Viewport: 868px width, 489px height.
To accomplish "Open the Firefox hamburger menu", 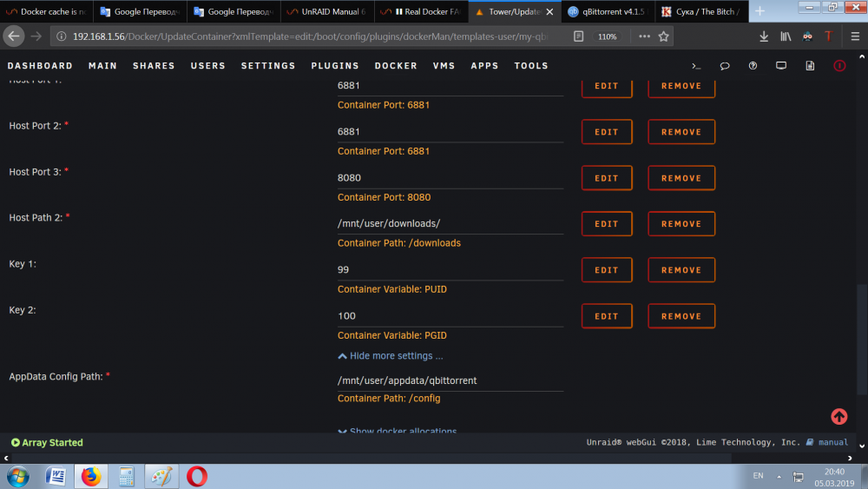I will [855, 36].
